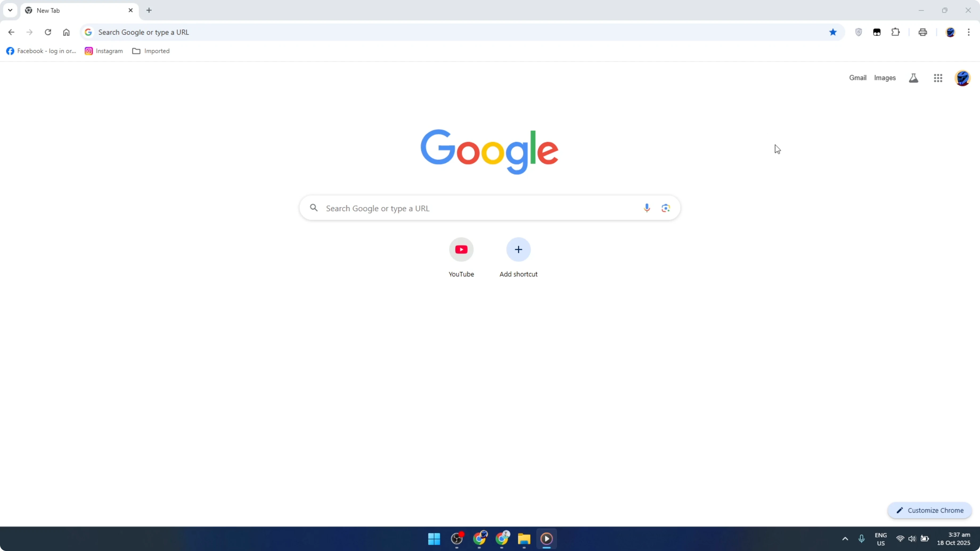Viewport: 980px width, 551px height.
Task: Go to the browser home page
Action: [66, 32]
